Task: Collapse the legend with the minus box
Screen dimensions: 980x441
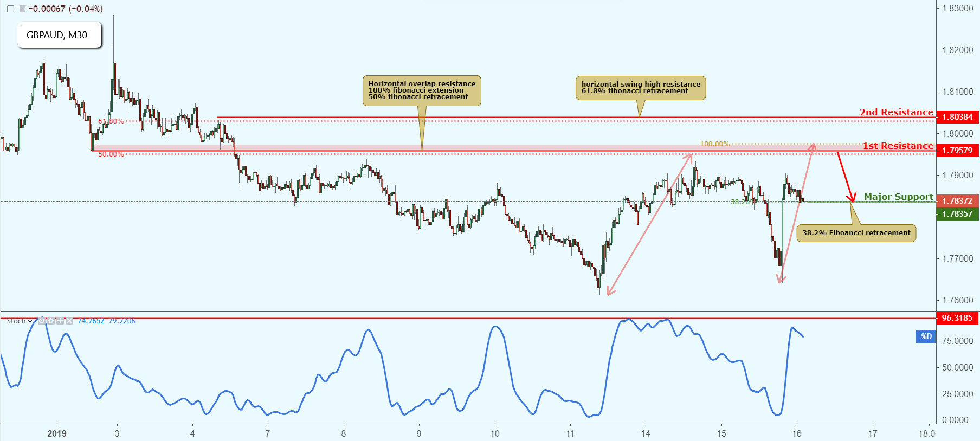Action: point(10,9)
